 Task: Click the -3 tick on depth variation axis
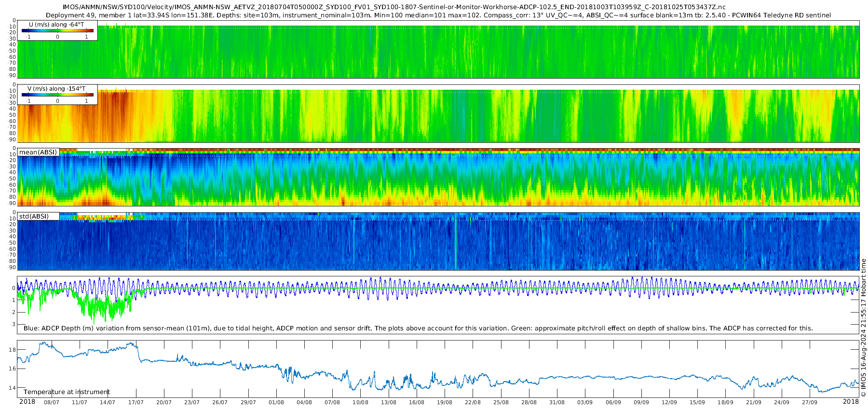14,324
